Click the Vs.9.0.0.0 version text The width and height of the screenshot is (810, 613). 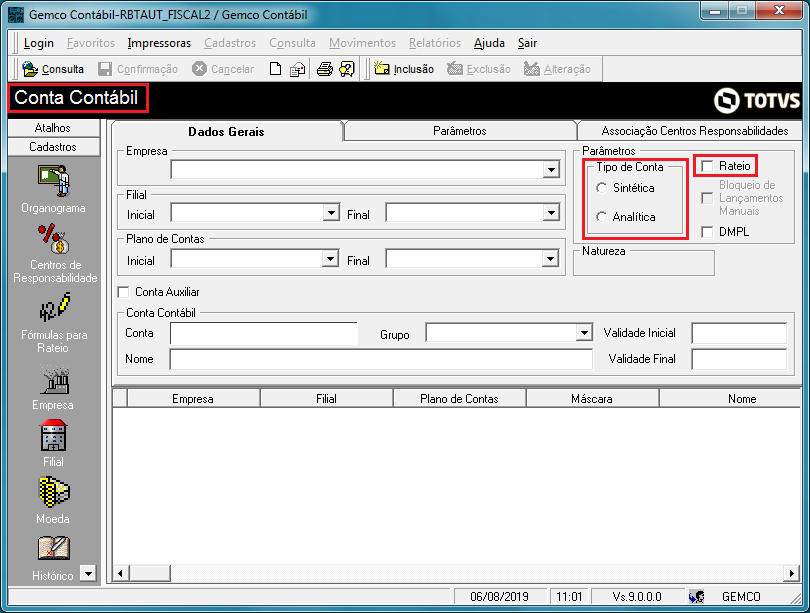(x=637, y=596)
